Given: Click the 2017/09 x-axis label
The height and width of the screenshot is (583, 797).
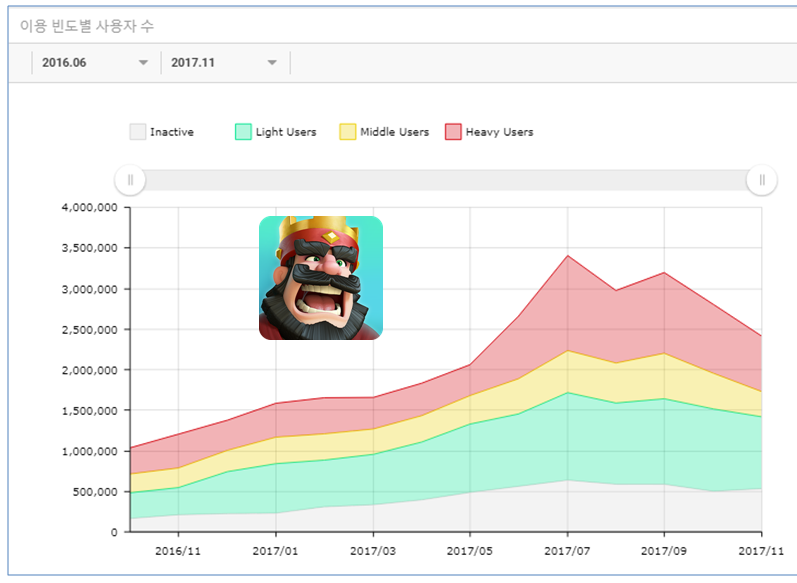Looking at the screenshot, I should tap(664, 551).
